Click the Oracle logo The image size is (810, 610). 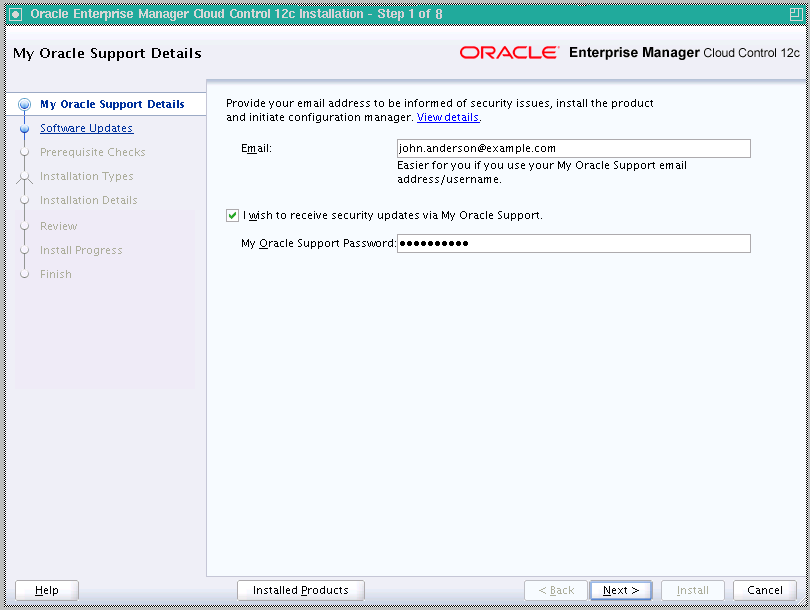509,53
